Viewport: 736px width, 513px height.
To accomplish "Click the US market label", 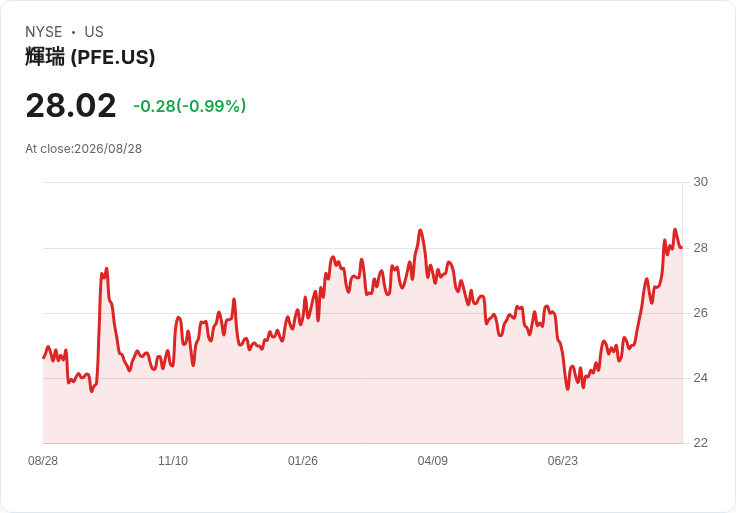I will 94,32.
